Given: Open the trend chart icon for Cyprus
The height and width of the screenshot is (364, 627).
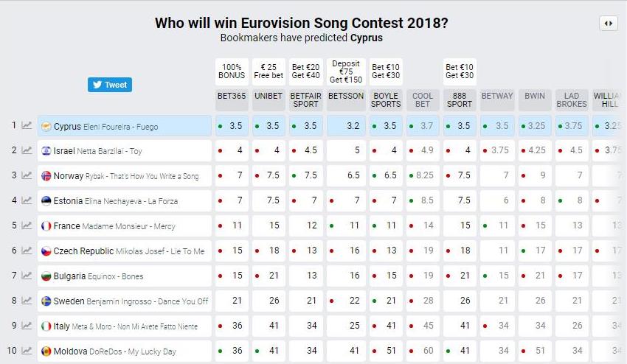Looking at the screenshot, I should point(27,125).
